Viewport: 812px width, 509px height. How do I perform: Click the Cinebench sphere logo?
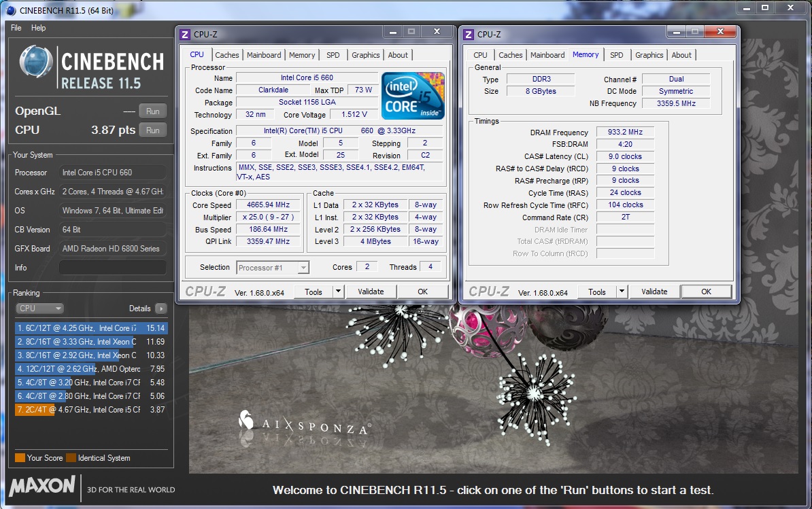coord(36,61)
